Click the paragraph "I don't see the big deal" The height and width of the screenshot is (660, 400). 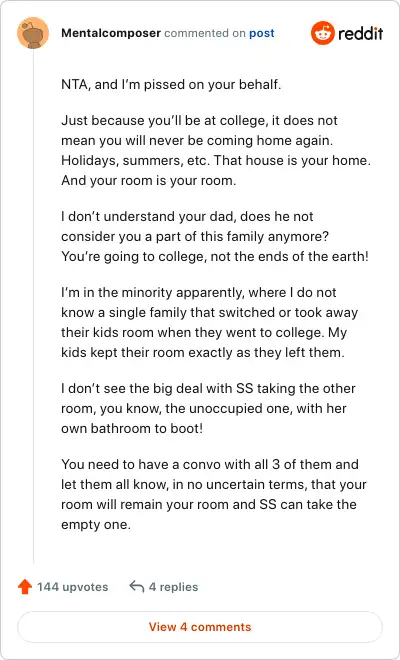(208, 408)
